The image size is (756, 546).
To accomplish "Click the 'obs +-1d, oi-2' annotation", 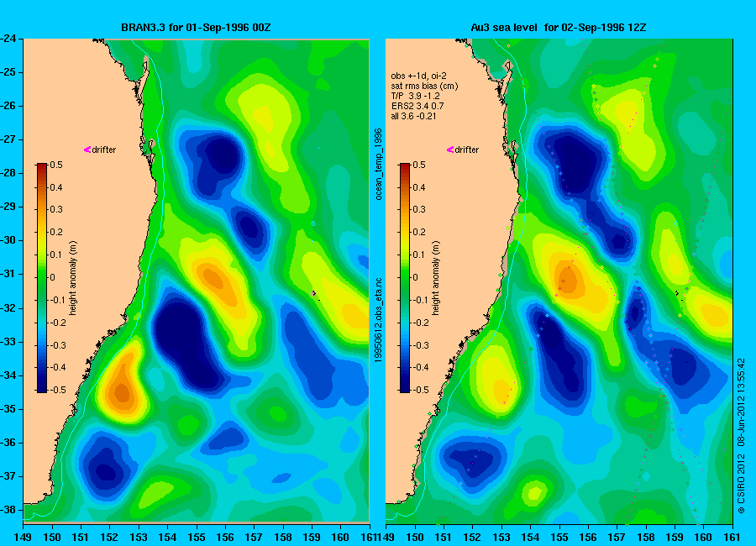I will (x=418, y=76).
